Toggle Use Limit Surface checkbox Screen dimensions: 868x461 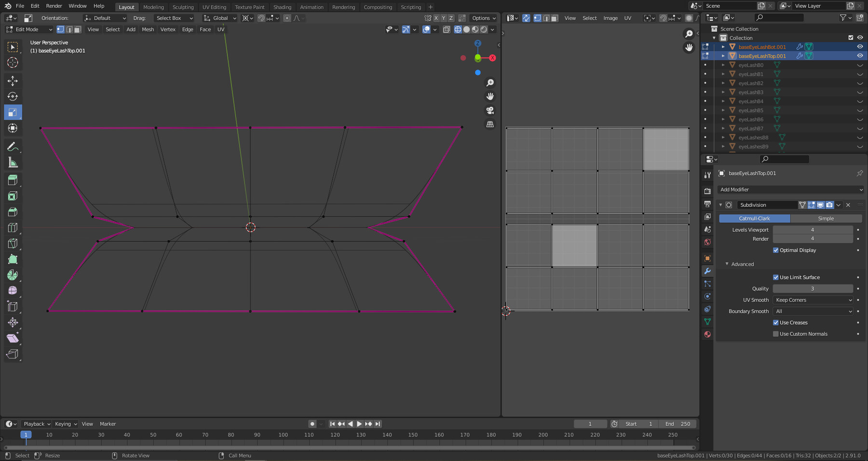[x=775, y=277]
